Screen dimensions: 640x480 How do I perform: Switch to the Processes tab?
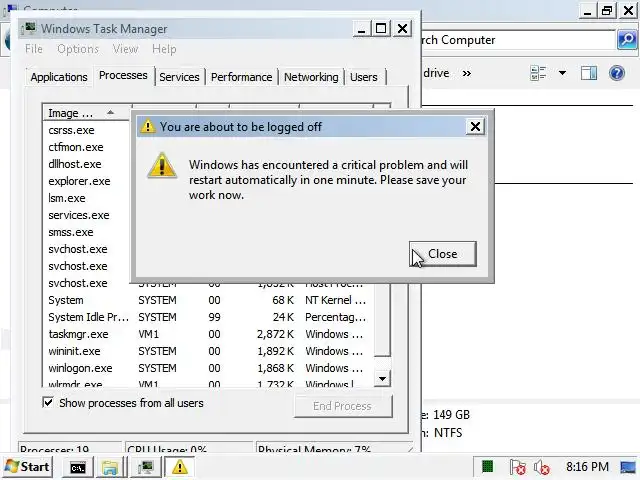tap(123, 76)
